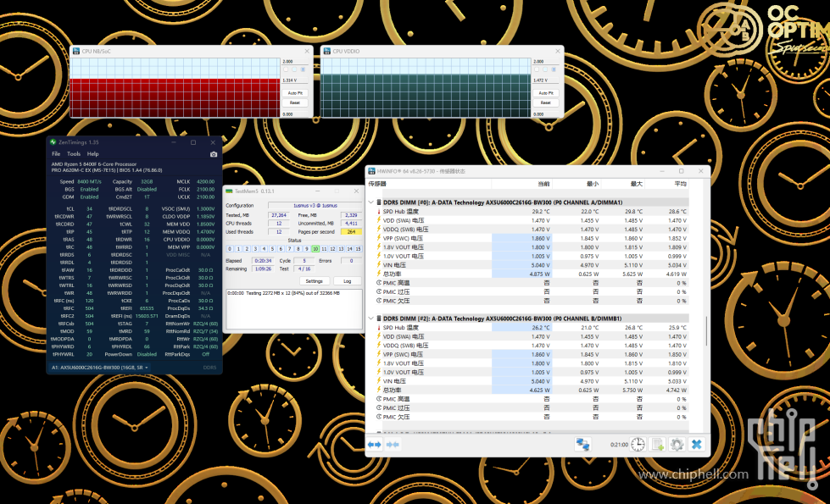Select thread 0 status box in TestMem5

click(x=231, y=248)
